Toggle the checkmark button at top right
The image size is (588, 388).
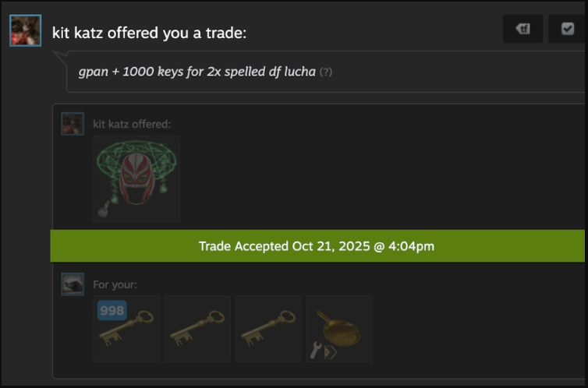(567, 29)
